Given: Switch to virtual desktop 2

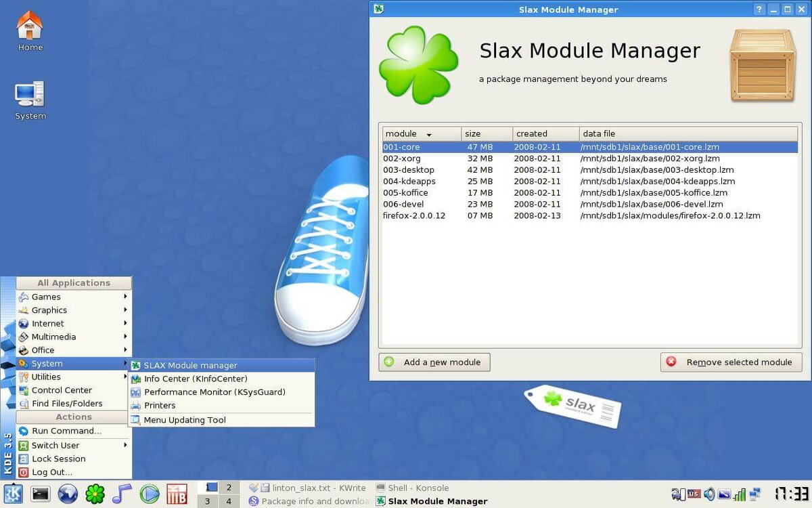Looking at the screenshot, I should (x=229, y=487).
